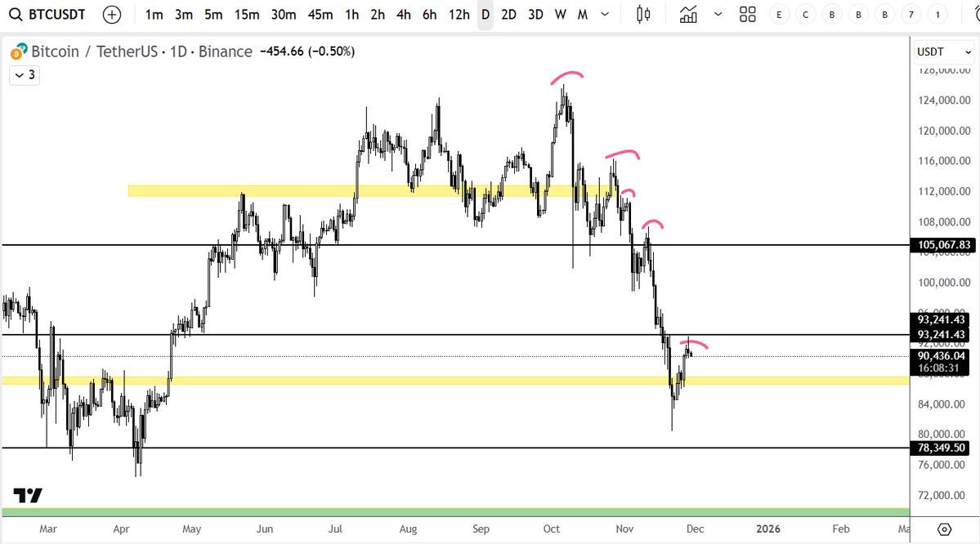Select the 105,067.83 price label

point(944,245)
